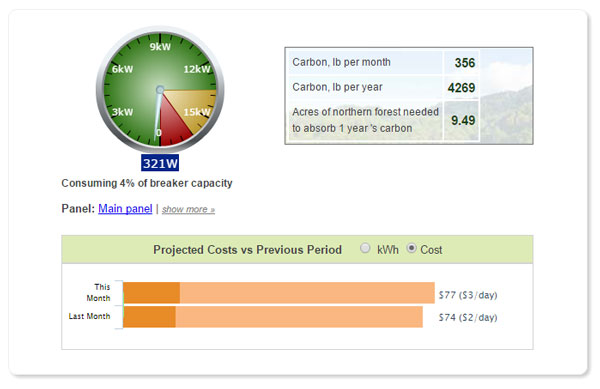The height and width of the screenshot is (389, 600).
Task: Click This Month dark orange bar segment
Action: click(x=152, y=293)
